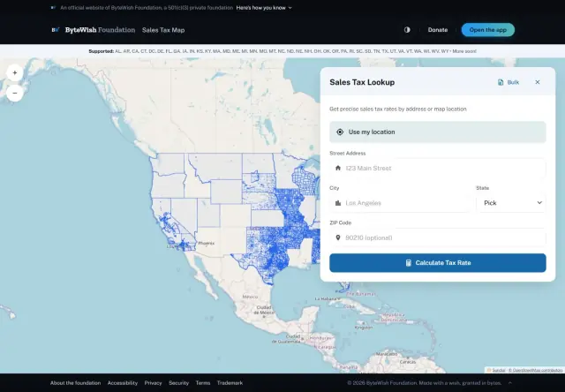565x392 pixels.
Task: Click Calculate Tax Rate button
Action: tap(438, 262)
